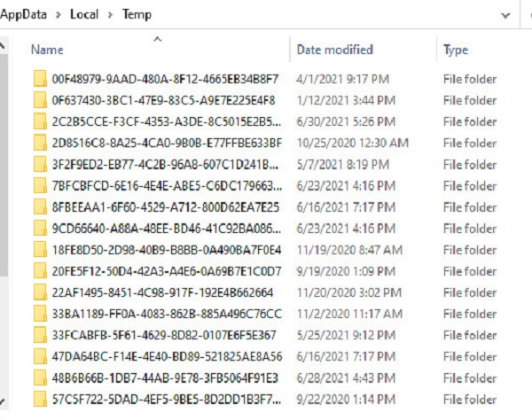Click the 22AF1495-8451-4C98-917F folder icon
Viewport: 532px width, 420px height.
click(40, 292)
